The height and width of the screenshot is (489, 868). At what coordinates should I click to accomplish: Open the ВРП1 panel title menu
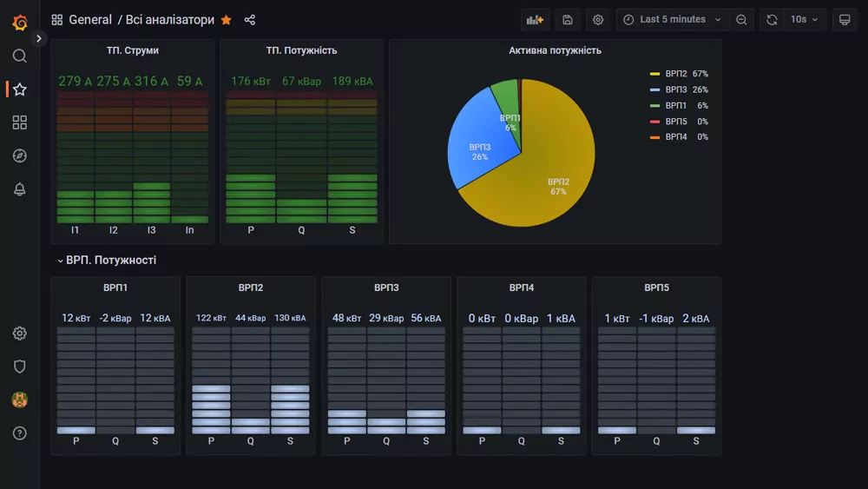tap(115, 287)
